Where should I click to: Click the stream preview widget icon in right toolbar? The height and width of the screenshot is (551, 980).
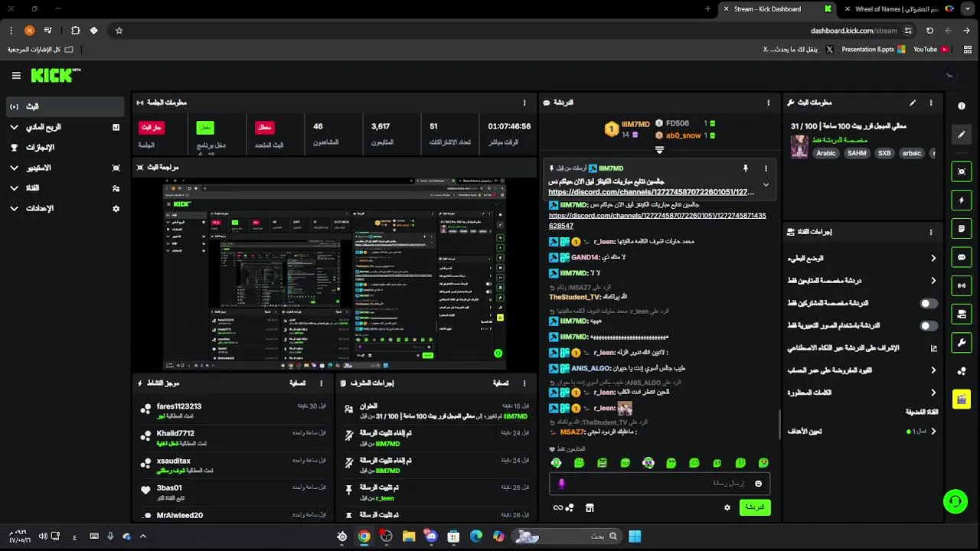click(962, 171)
